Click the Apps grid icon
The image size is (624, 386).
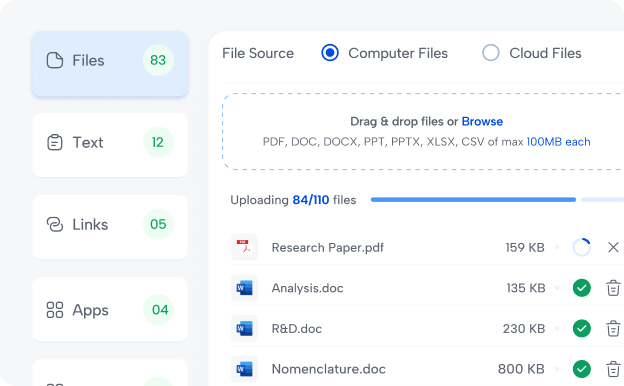pos(55,310)
